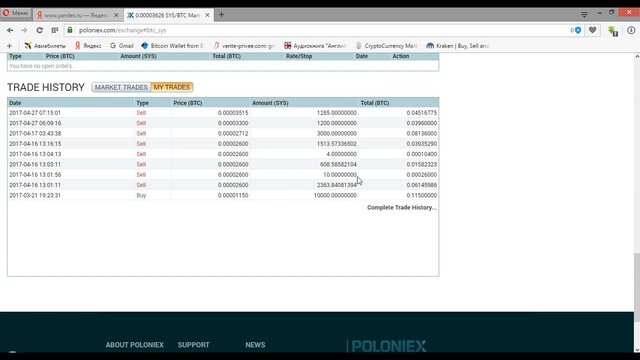Screen dimensions: 640x360
Task: Select the 2017-04-27 06:09:16 trade date
Action: tap(35, 123)
